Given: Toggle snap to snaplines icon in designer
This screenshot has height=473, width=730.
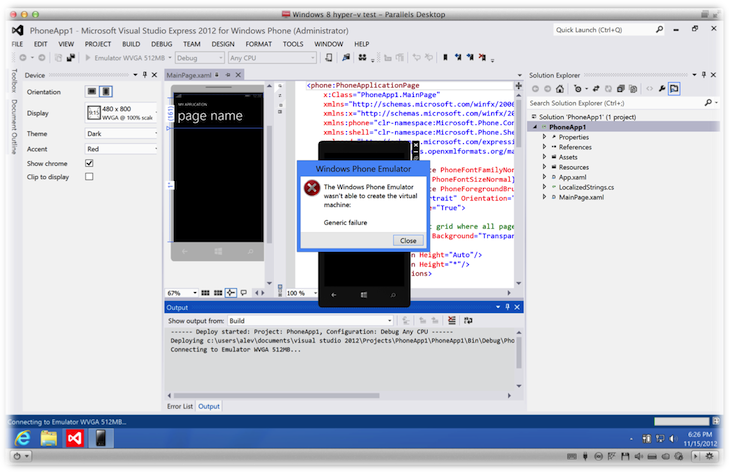Looking at the screenshot, I should click(x=231, y=293).
